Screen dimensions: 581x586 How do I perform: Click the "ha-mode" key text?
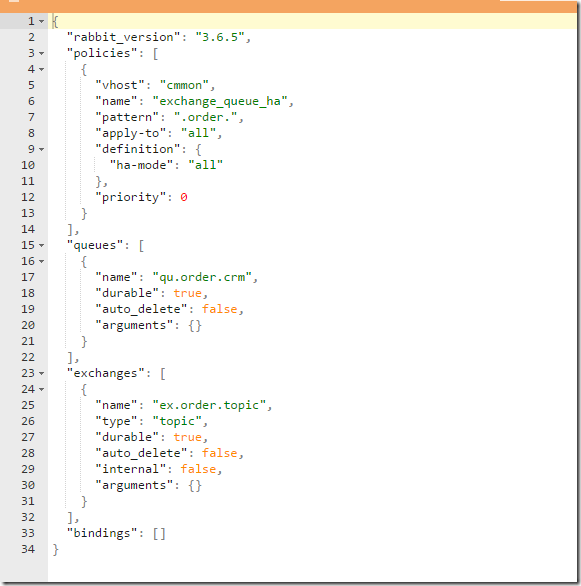pos(142,165)
